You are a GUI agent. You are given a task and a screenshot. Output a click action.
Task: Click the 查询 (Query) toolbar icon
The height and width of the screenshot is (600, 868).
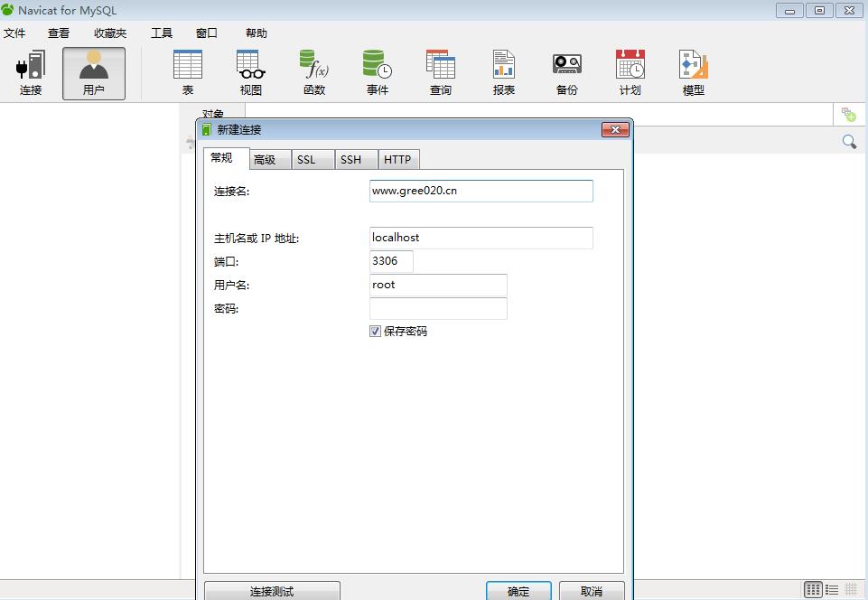tap(441, 73)
